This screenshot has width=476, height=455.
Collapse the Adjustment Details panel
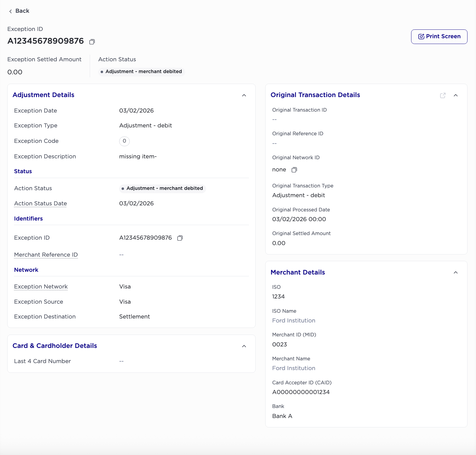click(x=244, y=96)
